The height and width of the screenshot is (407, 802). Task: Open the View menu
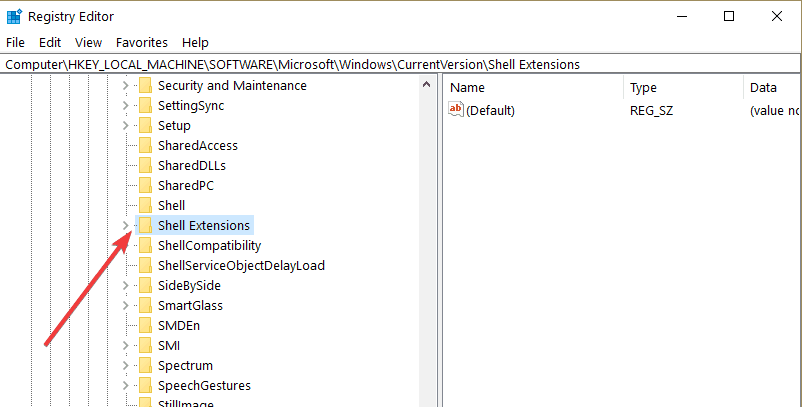coord(88,42)
